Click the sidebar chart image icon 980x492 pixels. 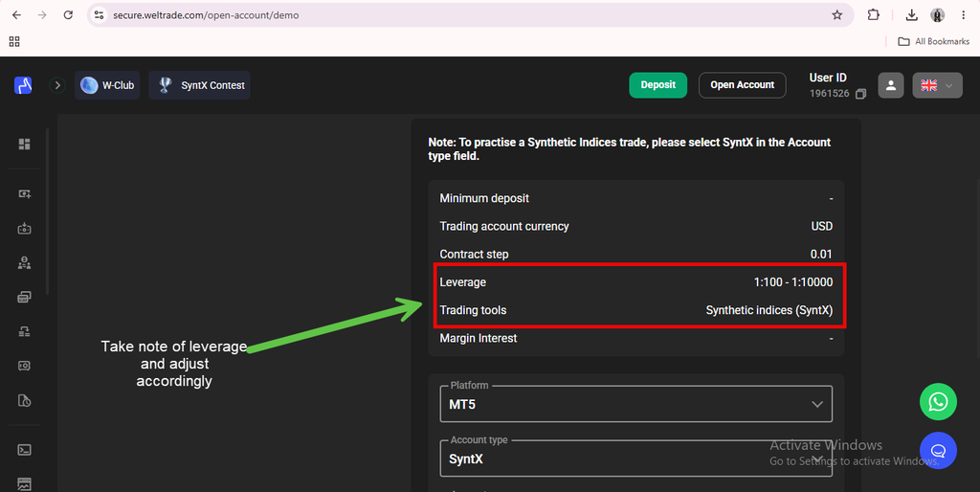coord(24,484)
